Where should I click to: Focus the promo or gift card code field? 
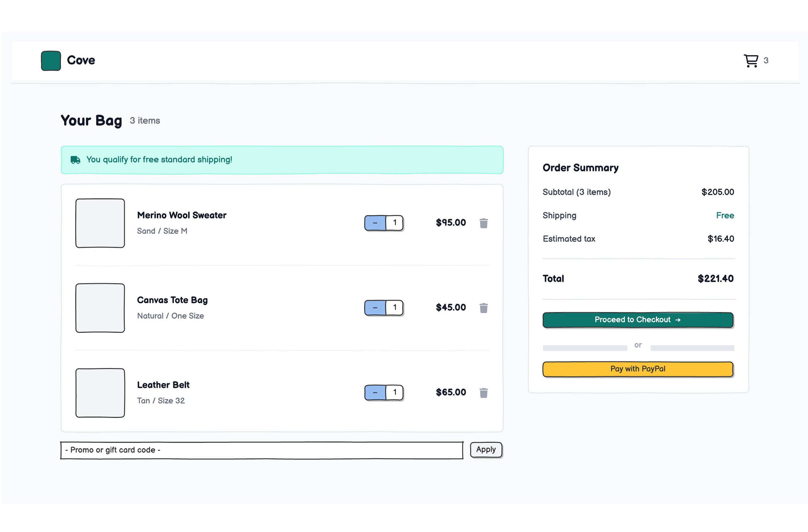pyautogui.click(x=262, y=451)
